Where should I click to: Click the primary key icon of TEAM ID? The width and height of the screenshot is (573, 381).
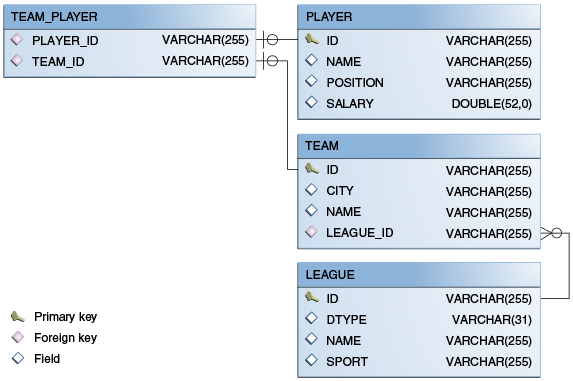312,168
